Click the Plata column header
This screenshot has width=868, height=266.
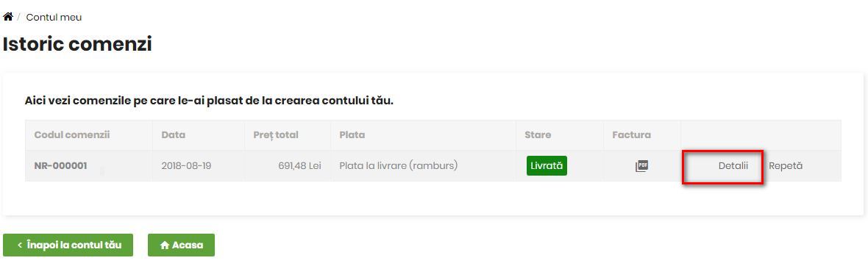352,135
